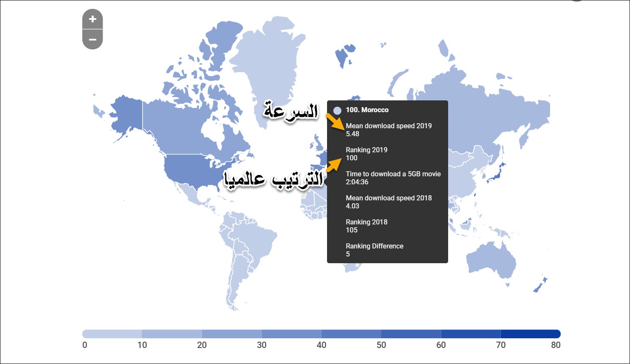Click the "100. Morocco" tooltip title
Image resolution: width=630 pixels, height=364 pixels.
pyautogui.click(x=367, y=110)
